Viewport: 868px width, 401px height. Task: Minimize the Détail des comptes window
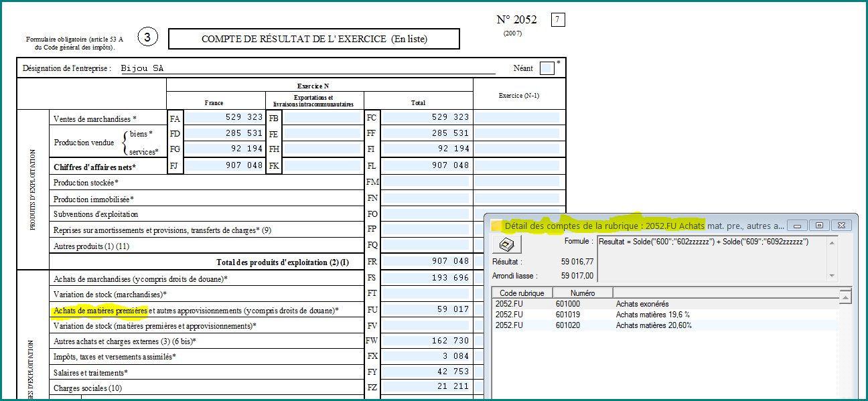pos(796,226)
